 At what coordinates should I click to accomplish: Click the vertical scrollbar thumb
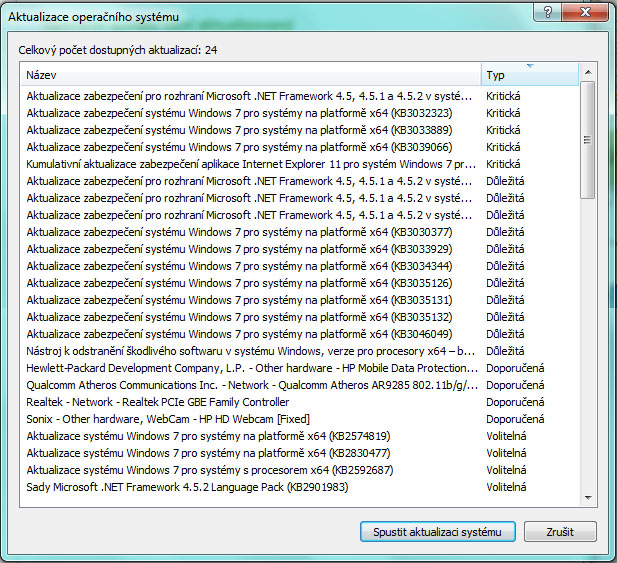click(587, 140)
